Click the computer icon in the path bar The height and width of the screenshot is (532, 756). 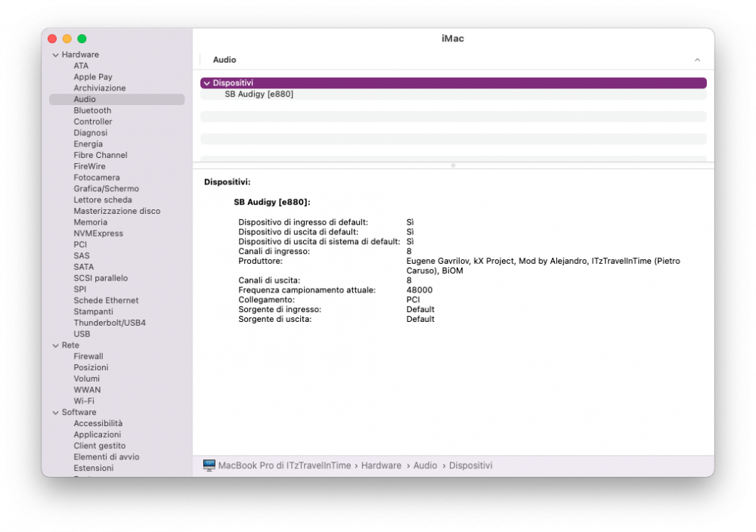click(209, 465)
